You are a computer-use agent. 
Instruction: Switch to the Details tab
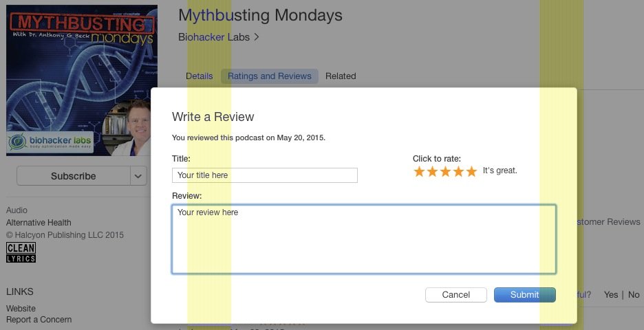pos(200,76)
